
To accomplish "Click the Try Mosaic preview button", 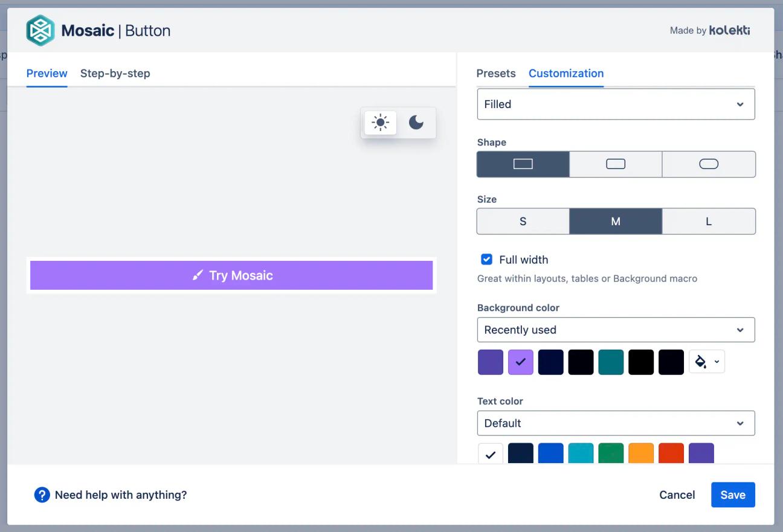I will coord(231,275).
